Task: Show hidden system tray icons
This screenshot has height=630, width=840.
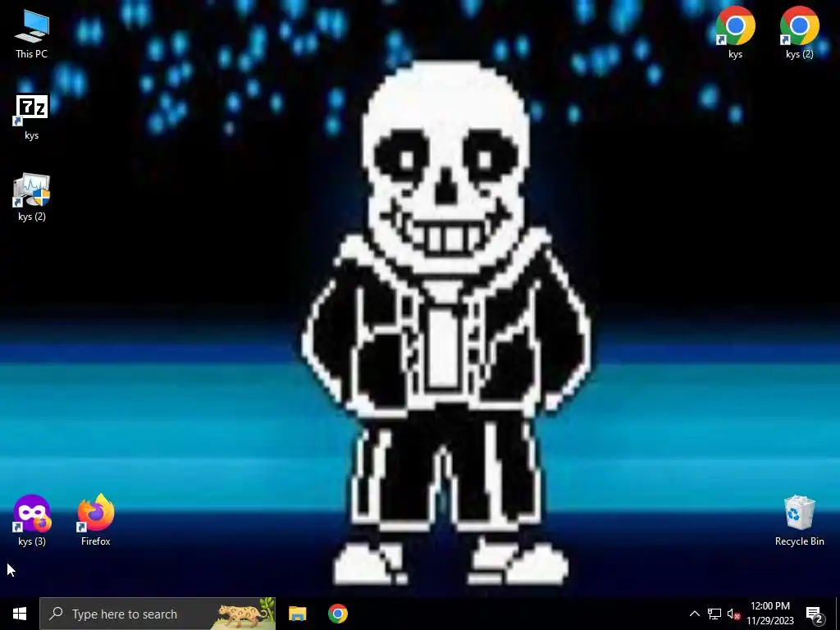Action: [694, 614]
